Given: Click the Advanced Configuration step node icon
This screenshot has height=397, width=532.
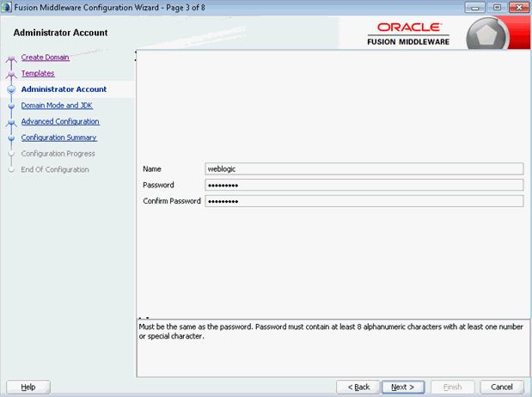Looking at the screenshot, I should tap(11, 123).
